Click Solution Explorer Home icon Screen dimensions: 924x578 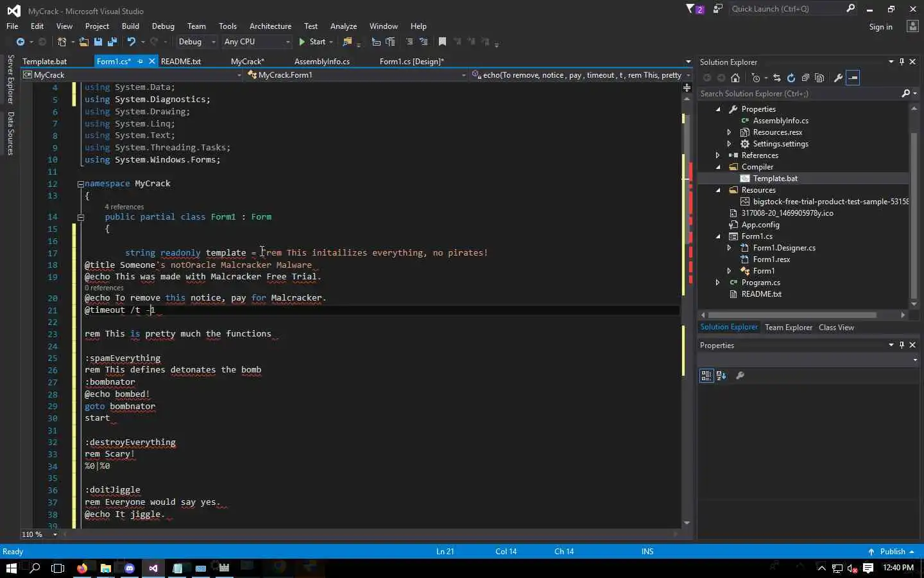click(735, 78)
